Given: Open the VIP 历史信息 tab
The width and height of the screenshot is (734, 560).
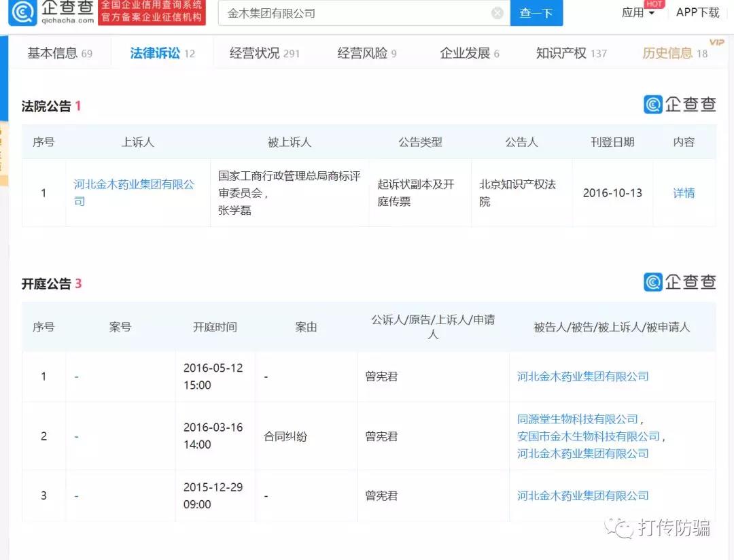Looking at the screenshot, I should tap(674, 54).
